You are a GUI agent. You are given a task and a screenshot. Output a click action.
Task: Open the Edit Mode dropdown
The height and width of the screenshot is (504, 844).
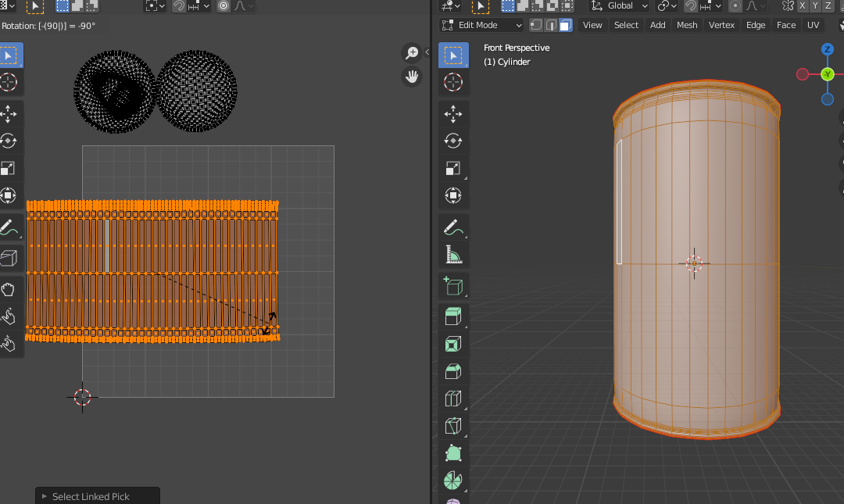[x=481, y=25]
